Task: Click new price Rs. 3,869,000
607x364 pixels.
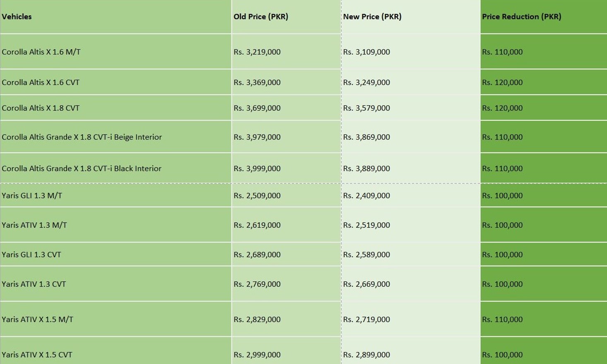Action: (411, 137)
